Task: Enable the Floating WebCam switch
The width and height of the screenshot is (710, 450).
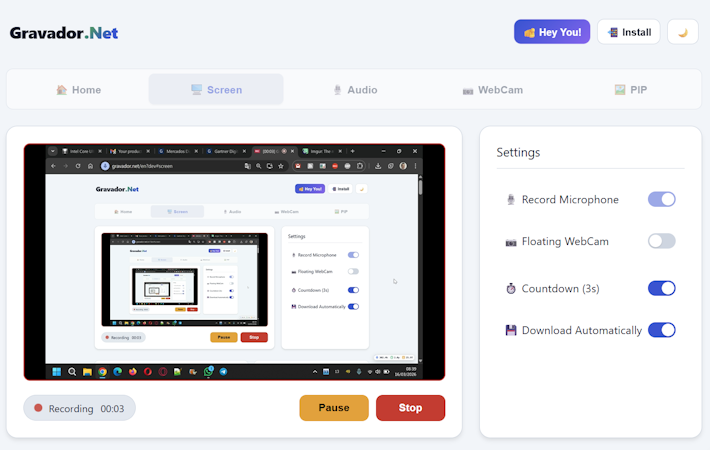Action: (x=662, y=241)
